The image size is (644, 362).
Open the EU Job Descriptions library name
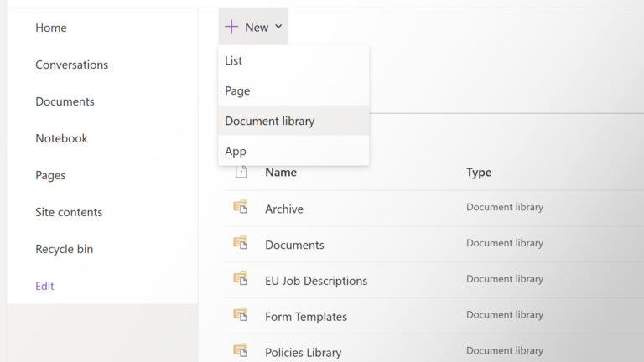(316, 281)
